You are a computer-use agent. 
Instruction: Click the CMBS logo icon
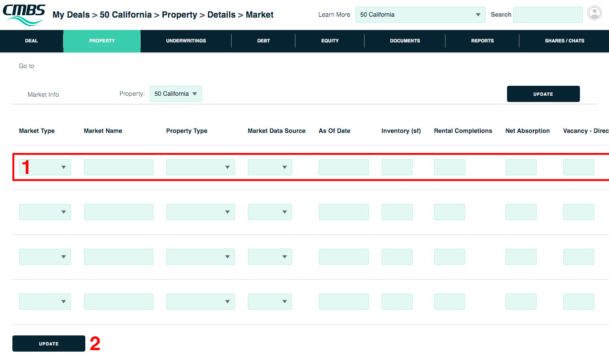[x=24, y=15]
